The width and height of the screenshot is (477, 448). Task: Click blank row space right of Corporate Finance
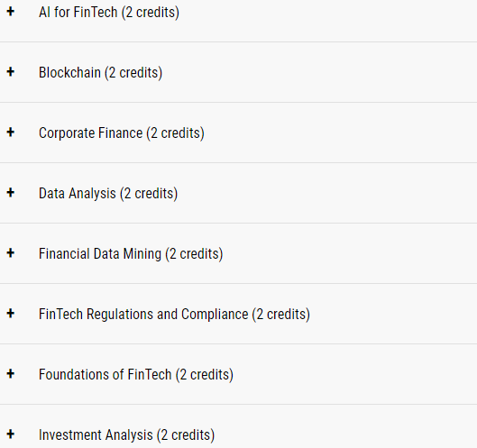pyautogui.click(x=341, y=133)
